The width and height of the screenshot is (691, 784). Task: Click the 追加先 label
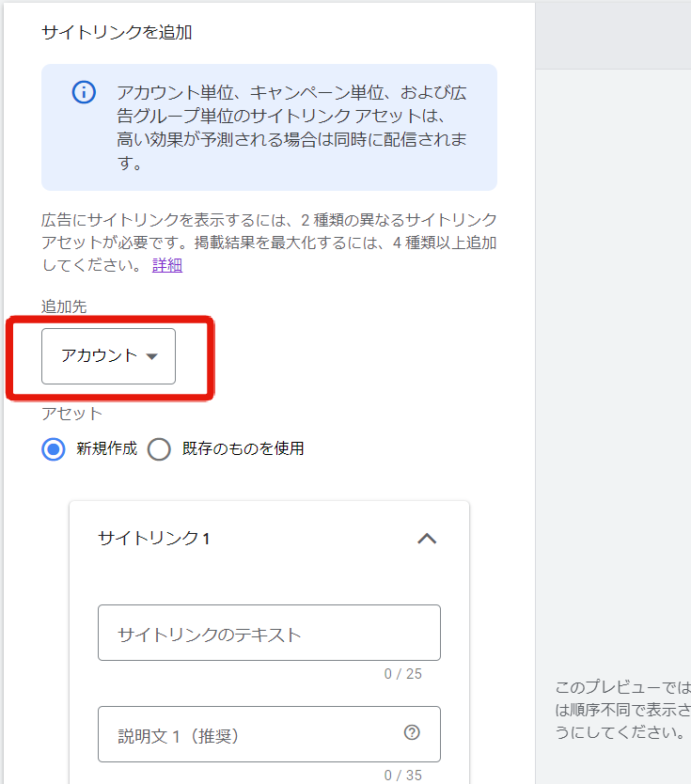coord(64,306)
